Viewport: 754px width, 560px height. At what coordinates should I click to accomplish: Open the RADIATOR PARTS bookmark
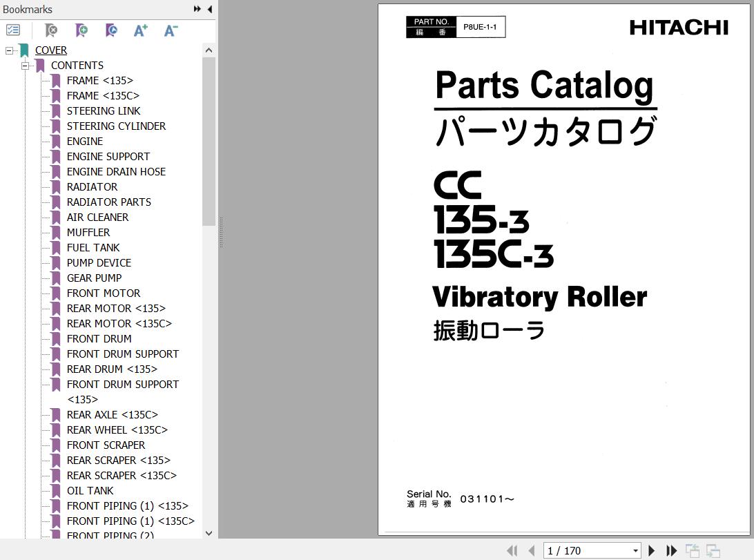point(109,202)
